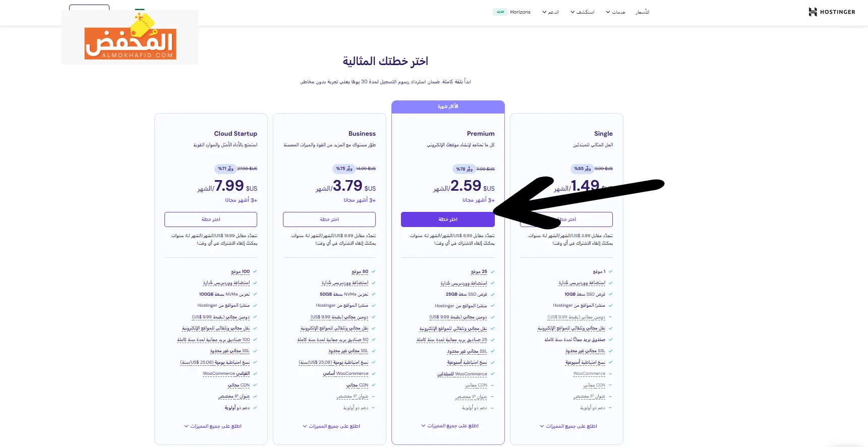
Task: Open the الدعم dropdown menu
Action: (x=551, y=12)
